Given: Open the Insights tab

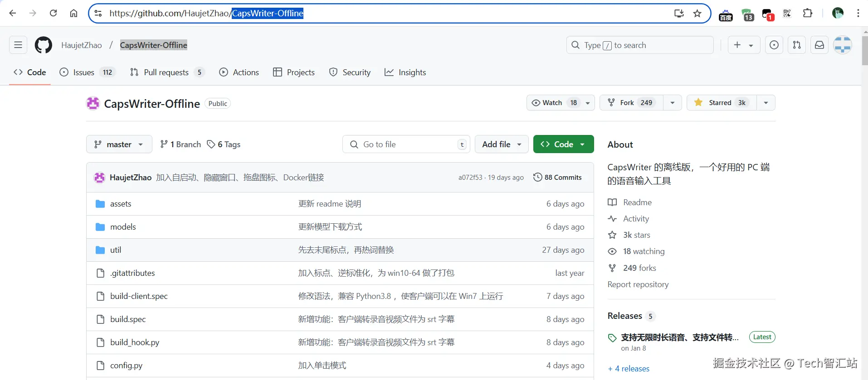Looking at the screenshot, I should pos(405,72).
